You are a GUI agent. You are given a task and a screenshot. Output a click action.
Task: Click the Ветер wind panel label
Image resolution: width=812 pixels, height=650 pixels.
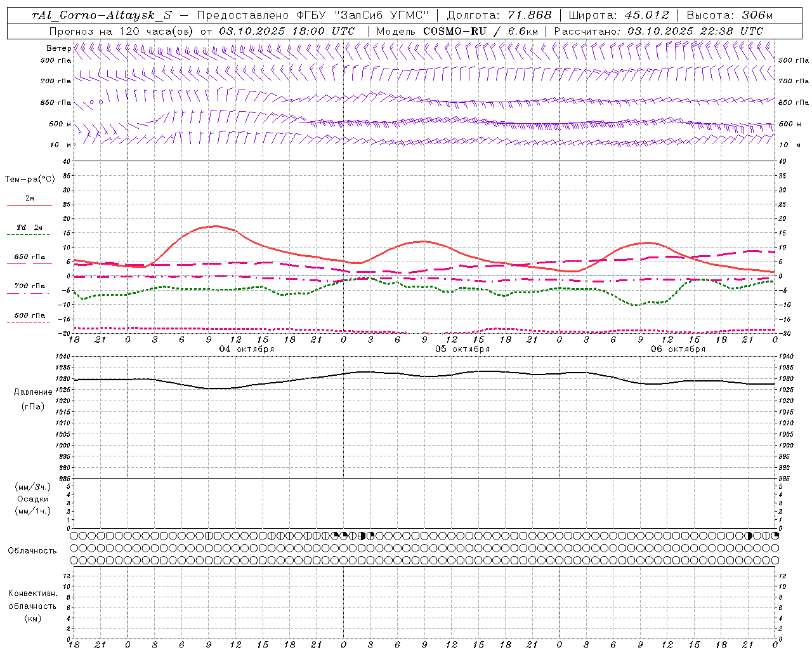tap(59, 48)
